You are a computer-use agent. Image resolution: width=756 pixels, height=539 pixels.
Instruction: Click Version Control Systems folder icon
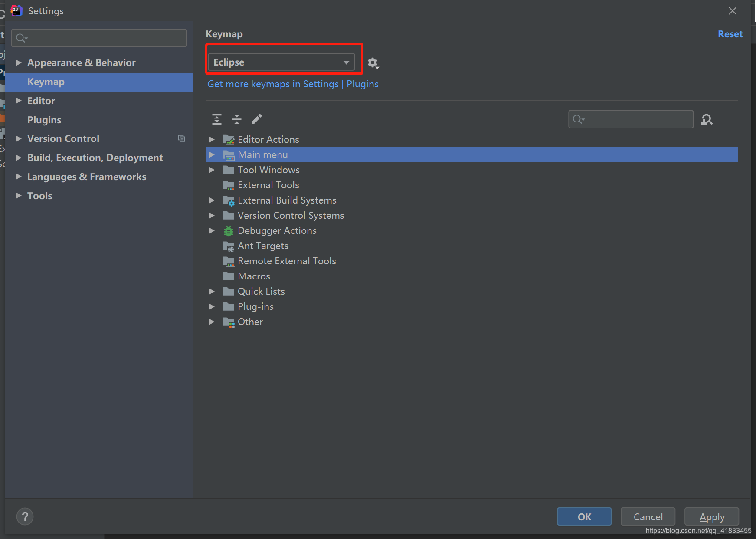(229, 215)
